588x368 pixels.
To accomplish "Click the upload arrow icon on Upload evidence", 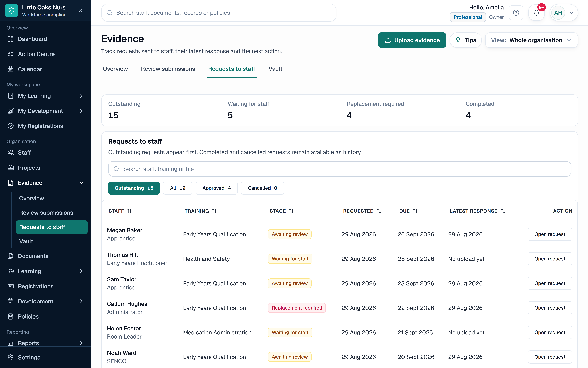I will pos(388,40).
